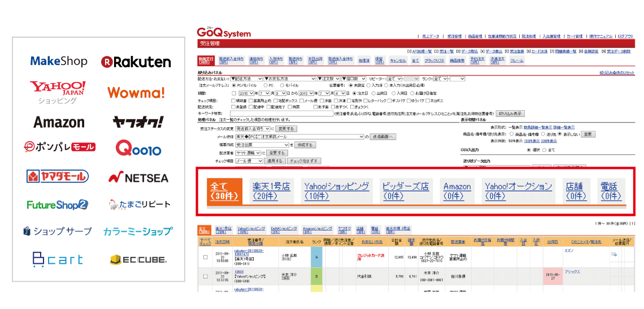
Task: Click the ログアウト link
Action: (625, 36)
